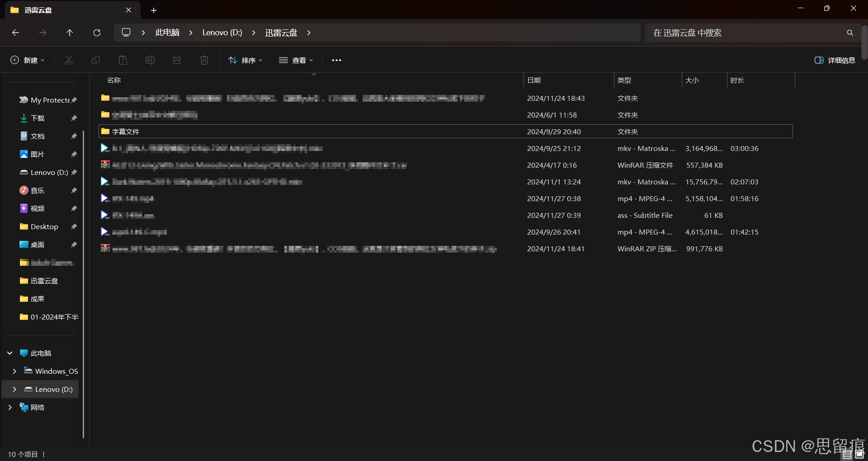Close the 迅雷云盘 tab
Viewport: 868px width, 461px height.
[128, 10]
